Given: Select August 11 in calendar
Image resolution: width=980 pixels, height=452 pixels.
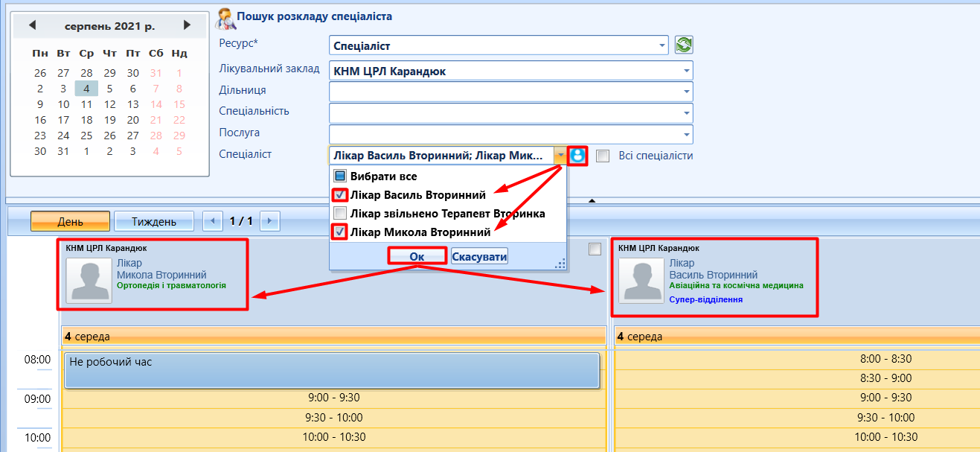Looking at the screenshot, I should (x=86, y=104).
